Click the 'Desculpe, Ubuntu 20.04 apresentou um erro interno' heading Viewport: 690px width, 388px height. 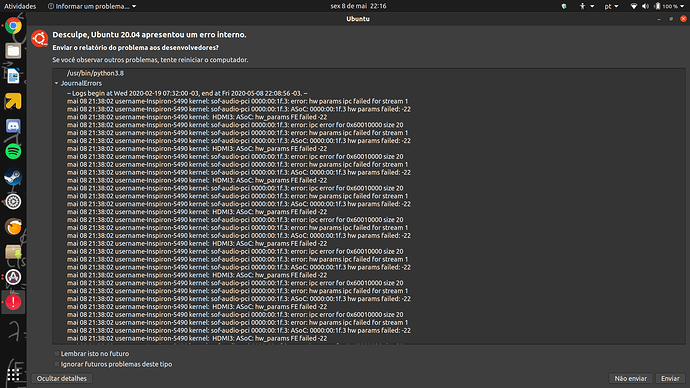[x=149, y=35]
